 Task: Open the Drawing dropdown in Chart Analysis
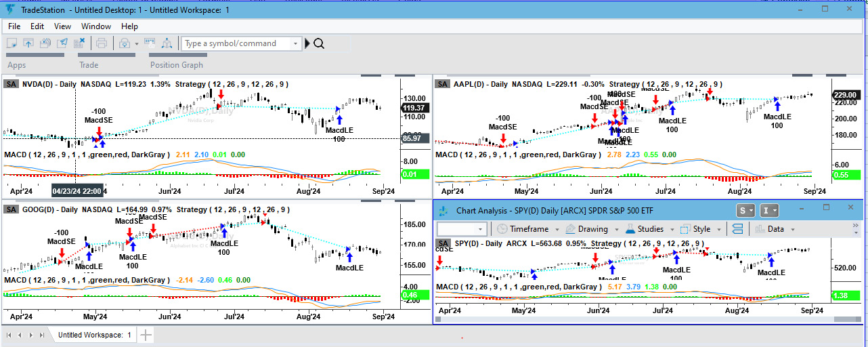(592, 229)
